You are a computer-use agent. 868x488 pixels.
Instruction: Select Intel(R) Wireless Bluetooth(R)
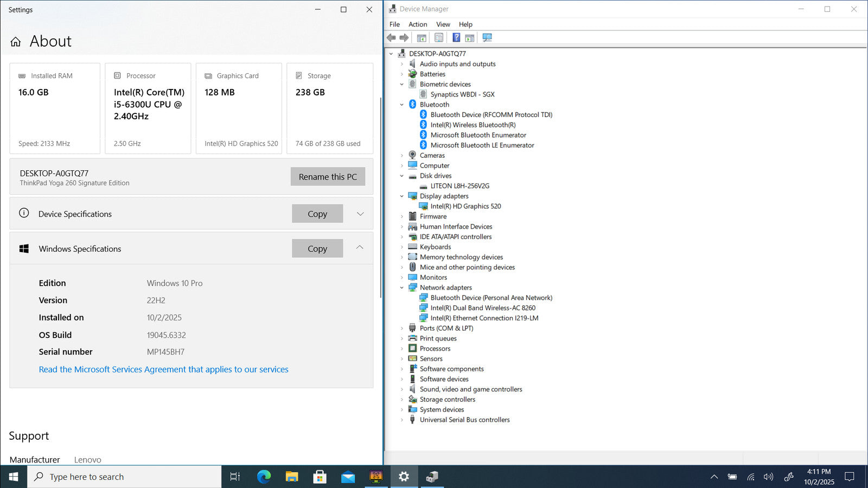[x=473, y=125]
